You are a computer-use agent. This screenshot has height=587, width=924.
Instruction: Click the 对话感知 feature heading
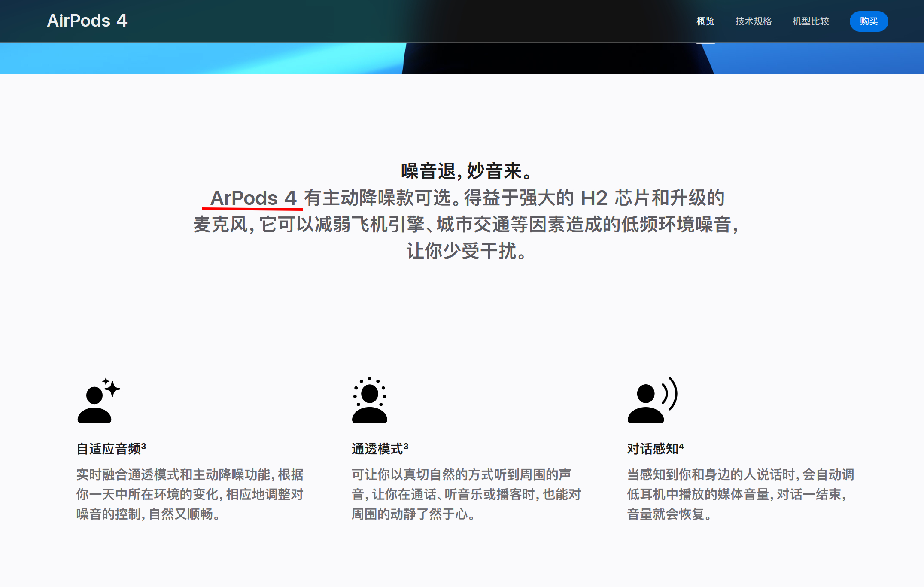pyautogui.click(x=652, y=449)
